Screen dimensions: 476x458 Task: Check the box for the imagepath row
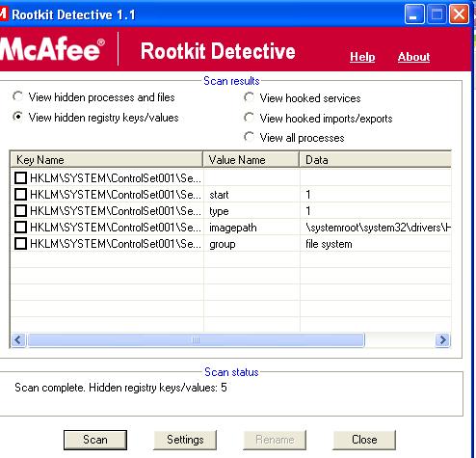click(x=21, y=228)
